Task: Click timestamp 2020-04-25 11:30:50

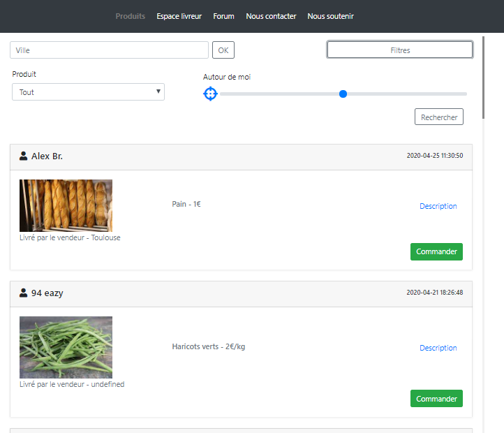Action: [x=435, y=155]
